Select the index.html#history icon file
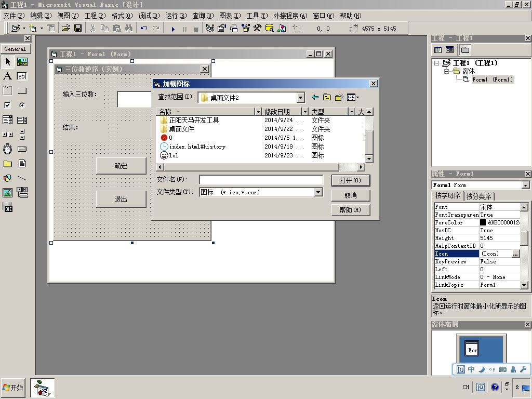 pyautogui.click(x=193, y=147)
